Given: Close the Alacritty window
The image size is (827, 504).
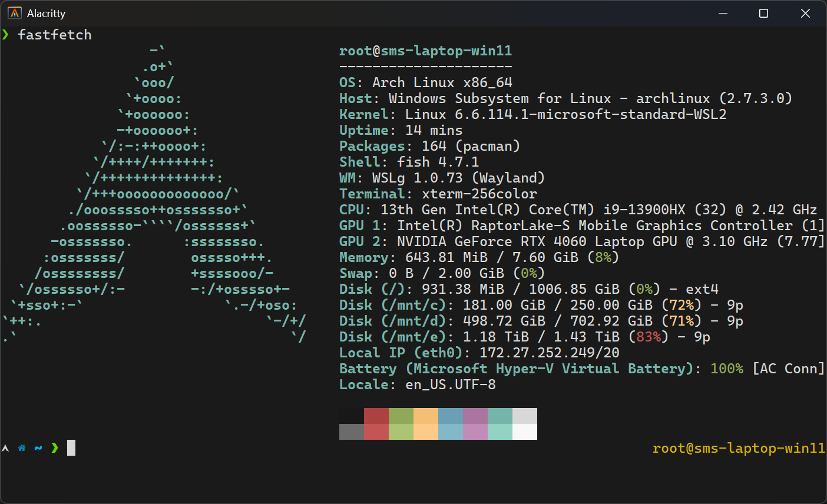Looking at the screenshot, I should click(805, 13).
